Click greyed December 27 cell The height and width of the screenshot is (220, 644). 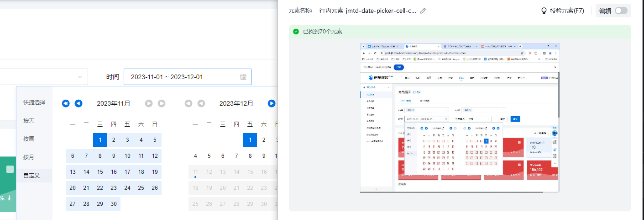[223, 204]
